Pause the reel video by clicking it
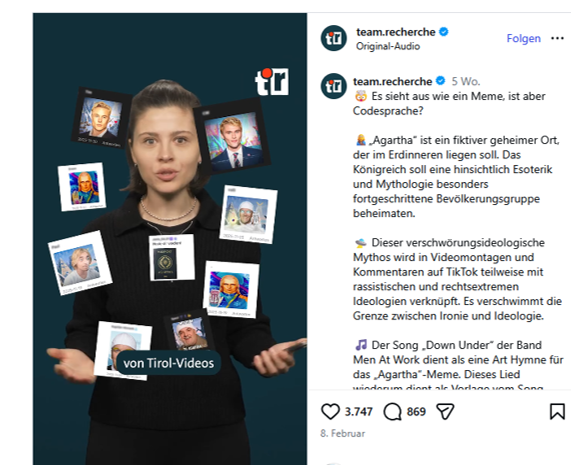 170,239
